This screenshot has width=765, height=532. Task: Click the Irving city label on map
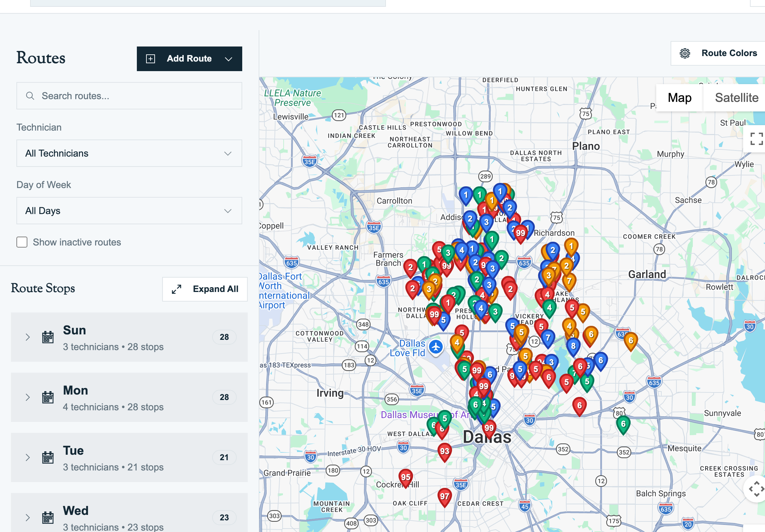(x=330, y=393)
